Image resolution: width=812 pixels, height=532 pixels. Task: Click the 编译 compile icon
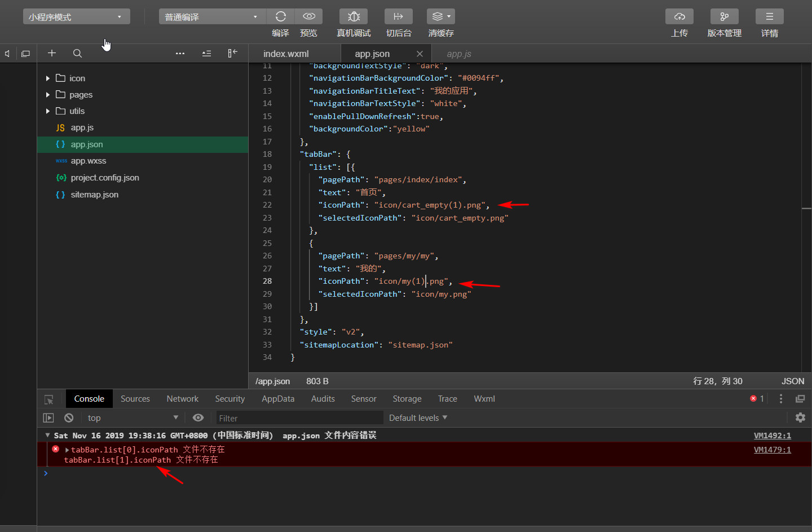(280, 16)
